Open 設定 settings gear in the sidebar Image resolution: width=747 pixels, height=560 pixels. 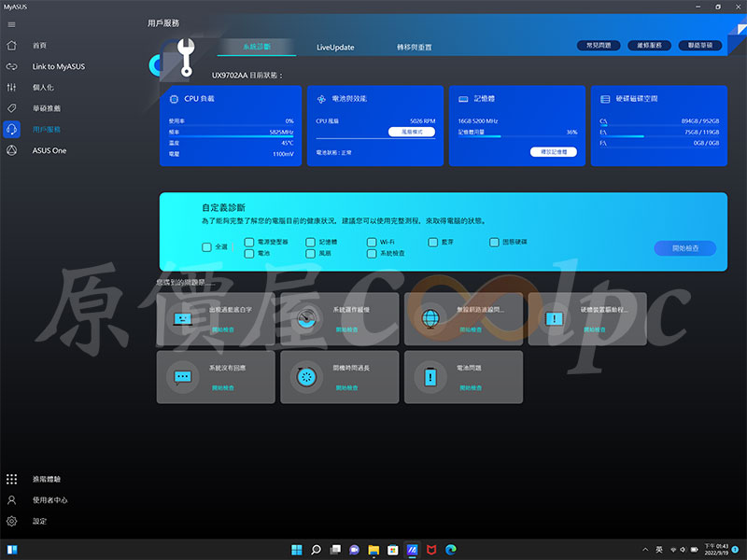coord(12,521)
